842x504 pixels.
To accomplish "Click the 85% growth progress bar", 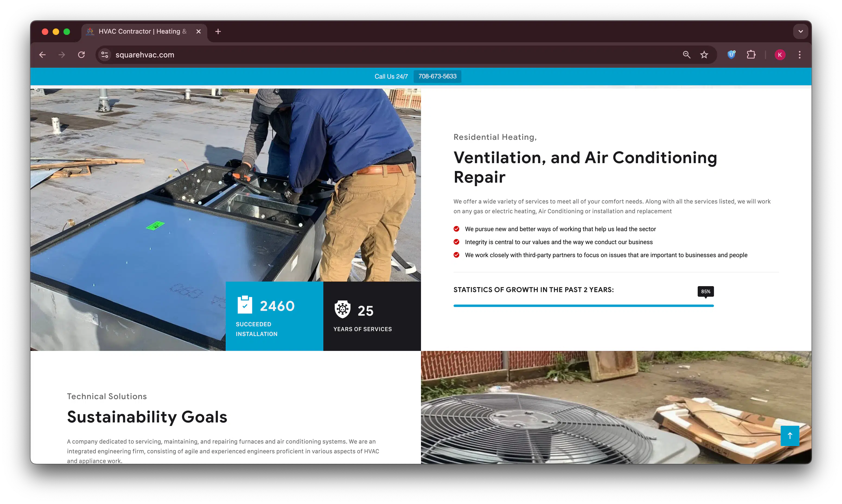I will point(583,306).
